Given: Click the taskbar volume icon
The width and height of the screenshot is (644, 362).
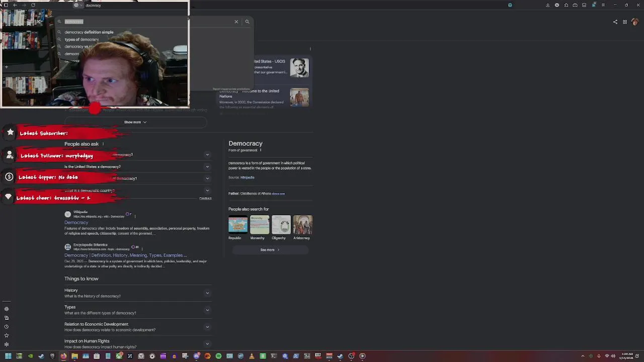Looking at the screenshot, I should 613,356.
